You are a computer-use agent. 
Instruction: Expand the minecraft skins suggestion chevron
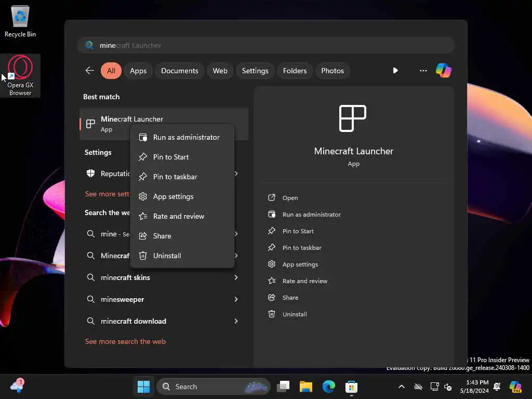(x=236, y=277)
